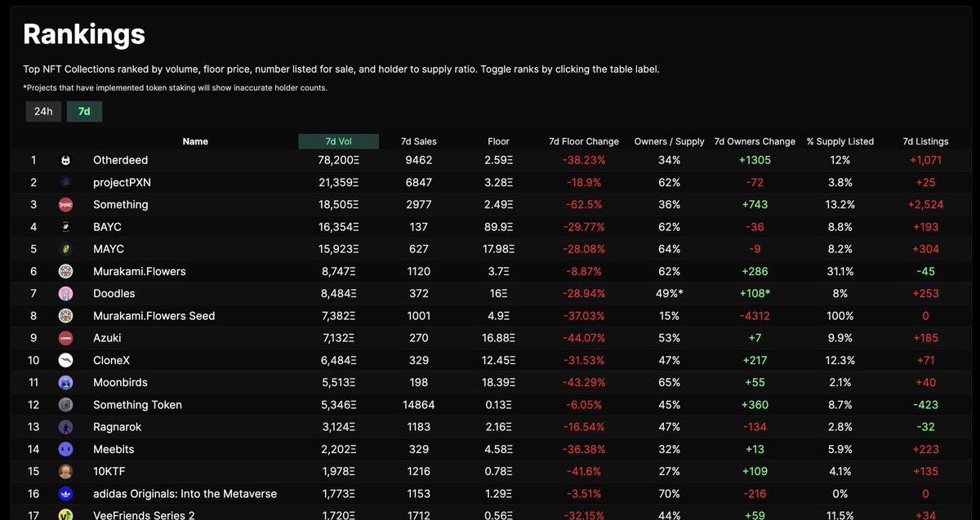Click Something's -62.5% floor change
The image size is (980, 520).
coord(583,205)
